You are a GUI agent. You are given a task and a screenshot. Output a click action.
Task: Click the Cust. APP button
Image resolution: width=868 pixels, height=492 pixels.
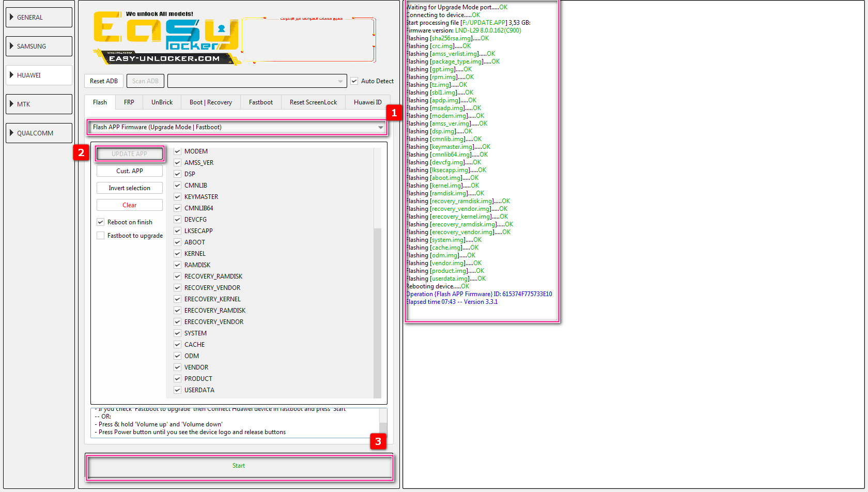point(130,171)
